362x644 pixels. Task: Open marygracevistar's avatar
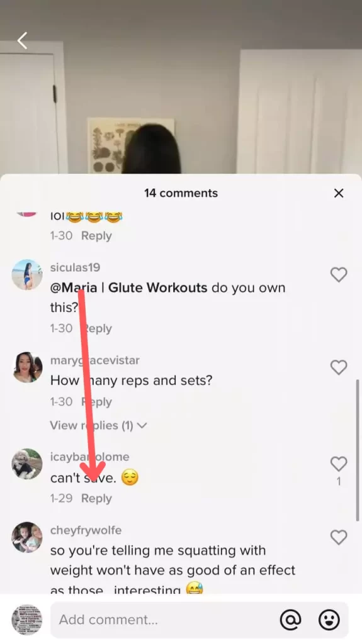[x=26, y=367]
